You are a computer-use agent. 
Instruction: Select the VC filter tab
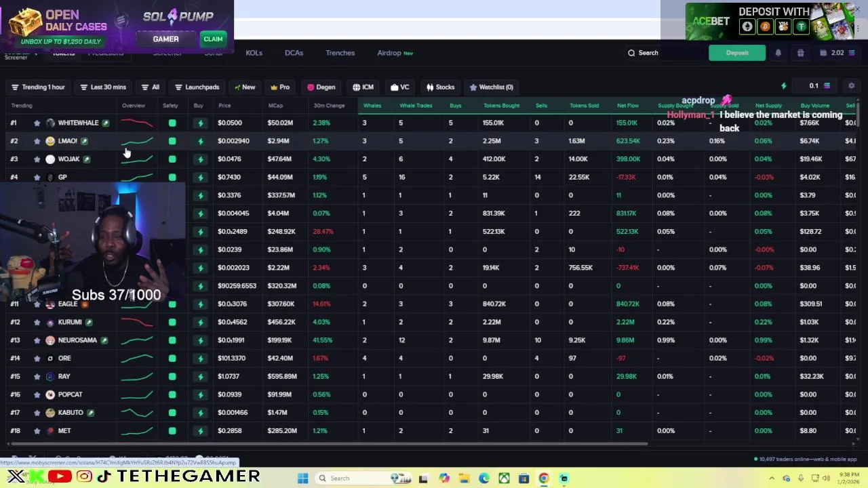(x=400, y=87)
